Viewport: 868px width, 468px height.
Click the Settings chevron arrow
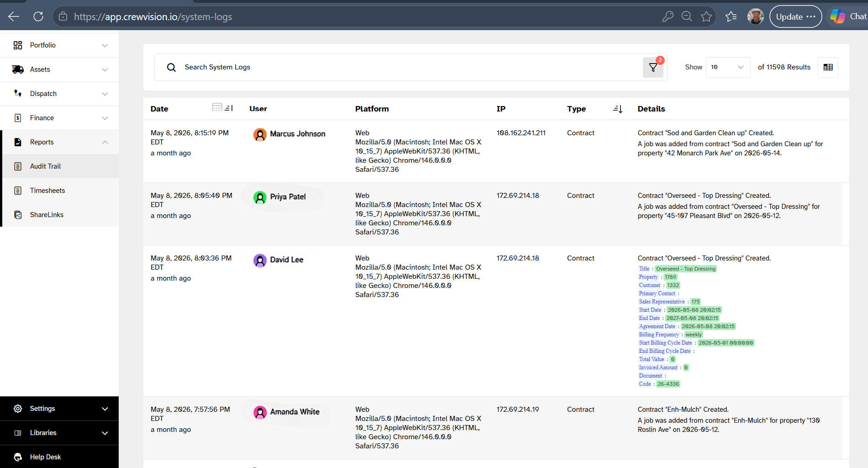pyautogui.click(x=105, y=409)
